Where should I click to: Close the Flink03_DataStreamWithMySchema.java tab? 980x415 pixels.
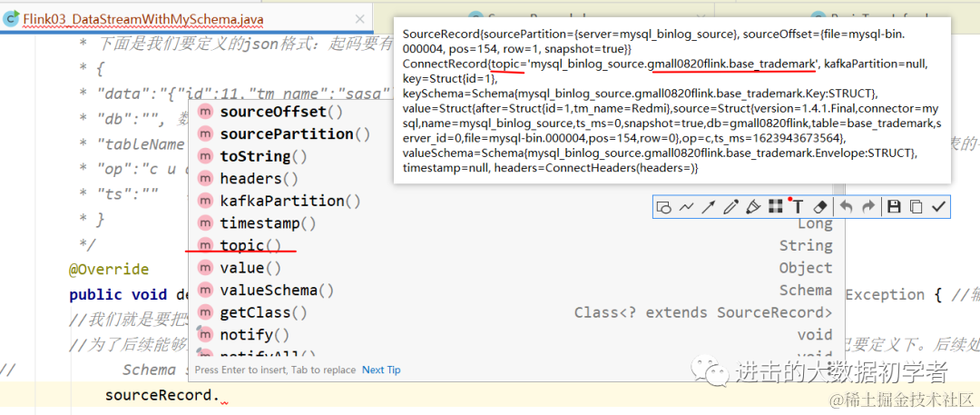(x=359, y=19)
